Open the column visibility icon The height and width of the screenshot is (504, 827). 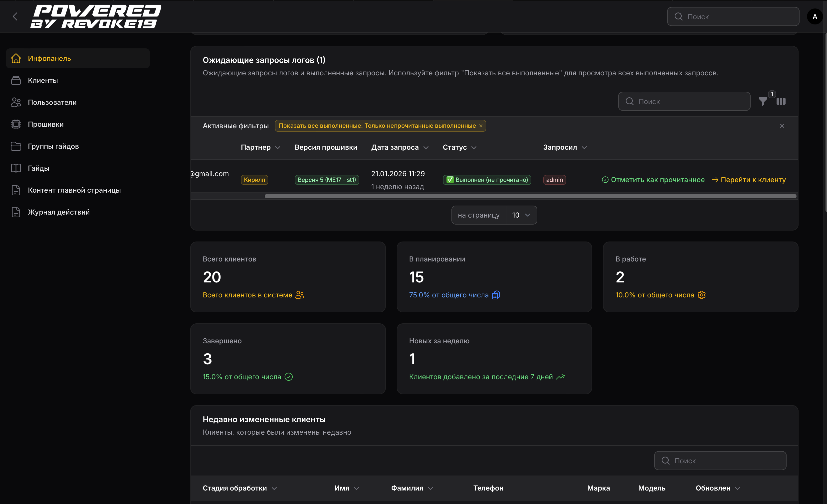point(781,101)
